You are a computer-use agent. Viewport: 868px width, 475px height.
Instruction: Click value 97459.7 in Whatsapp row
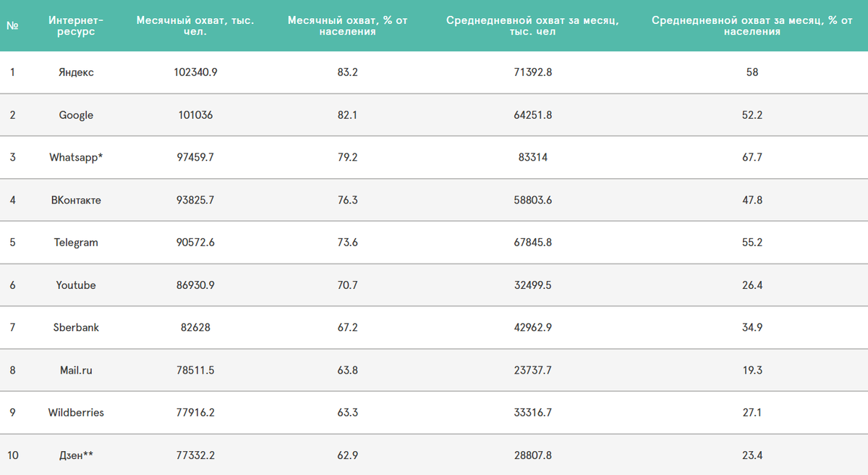point(195,157)
